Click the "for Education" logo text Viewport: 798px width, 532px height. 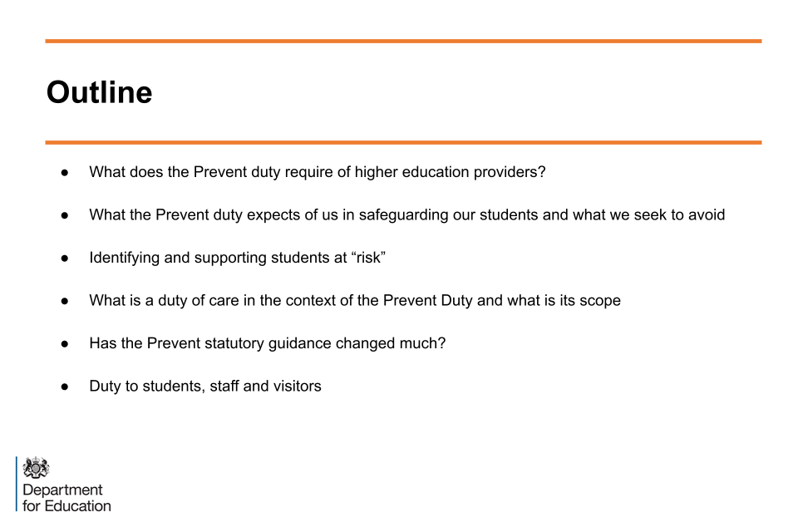(x=66, y=505)
